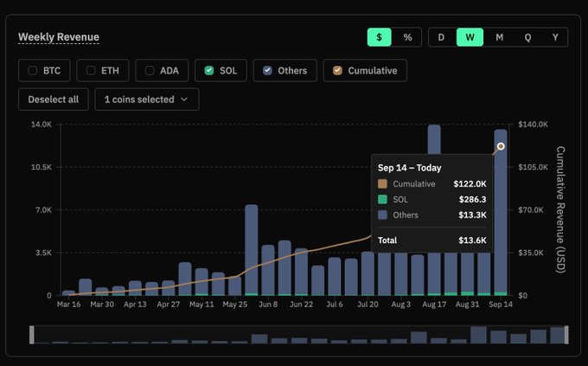Click the $140.0K right axis label
The image size is (588, 366).
point(533,125)
